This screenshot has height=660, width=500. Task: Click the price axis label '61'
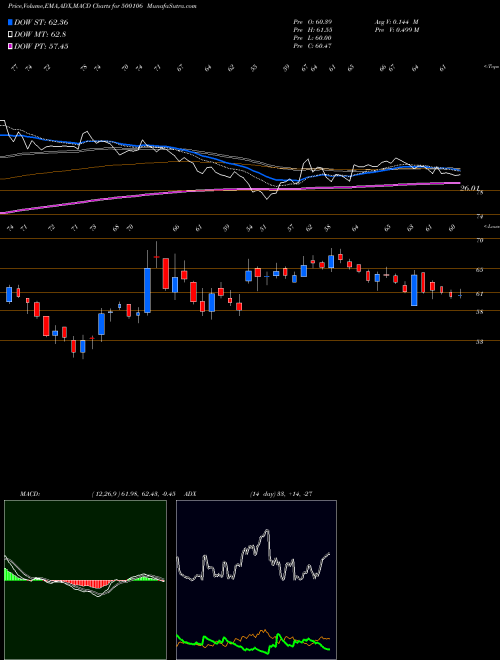[x=479, y=294]
